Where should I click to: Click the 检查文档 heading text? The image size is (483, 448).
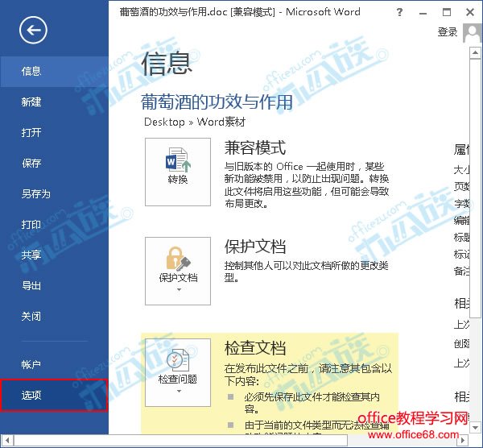pyautogui.click(x=255, y=347)
